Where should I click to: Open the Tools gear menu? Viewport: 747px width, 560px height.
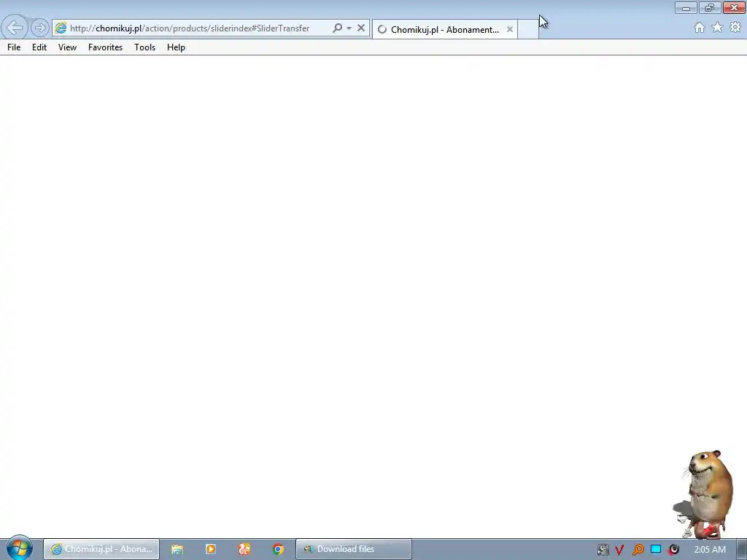click(735, 28)
